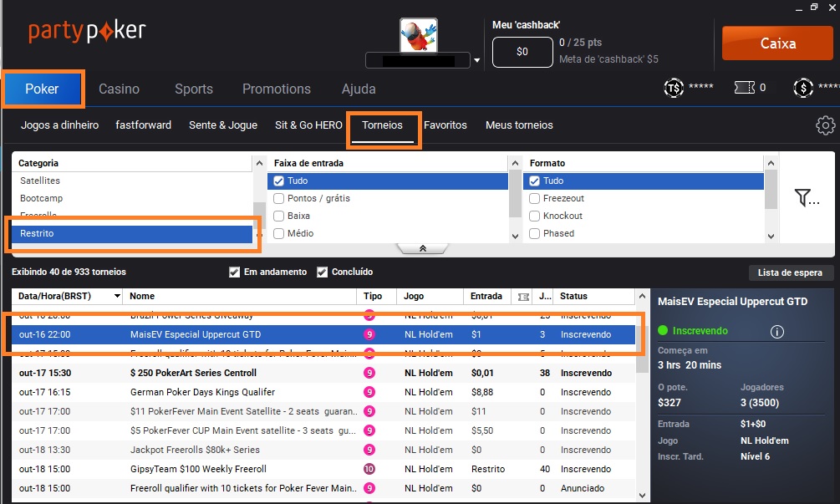Select $ 250 PokerArt Series Centroll row
Image resolution: width=840 pixels, height=504 pixels.
point(323,374)
